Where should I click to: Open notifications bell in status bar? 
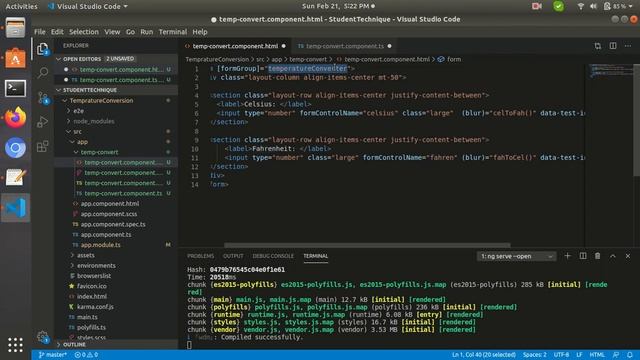630,355
